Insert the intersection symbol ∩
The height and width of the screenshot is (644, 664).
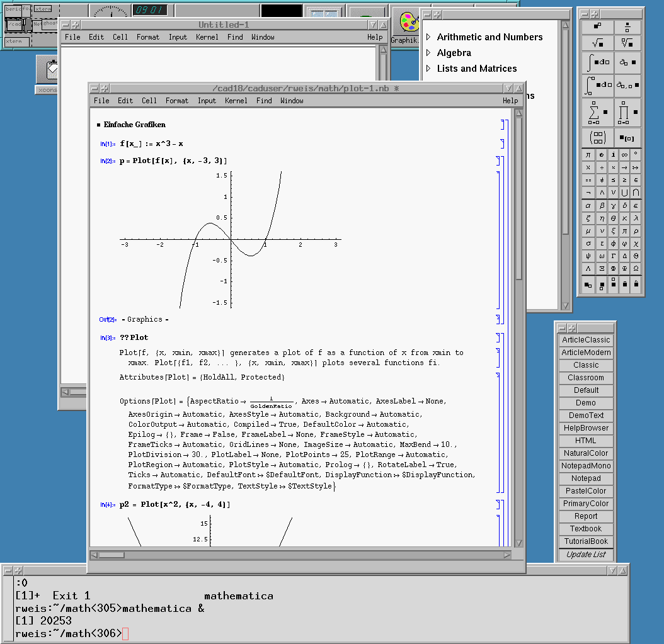click(636, 193)
